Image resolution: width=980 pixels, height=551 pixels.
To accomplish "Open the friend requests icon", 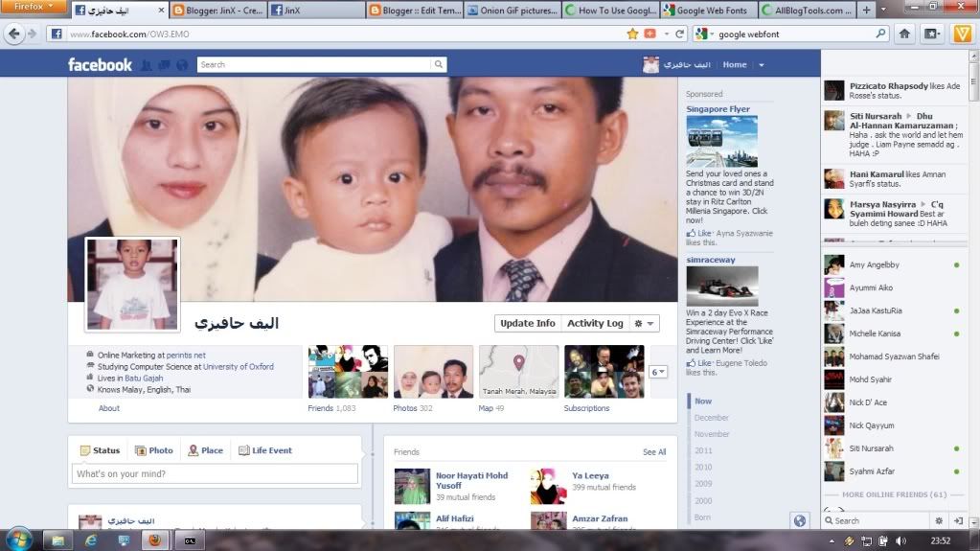I will click(x=147, y=64).
